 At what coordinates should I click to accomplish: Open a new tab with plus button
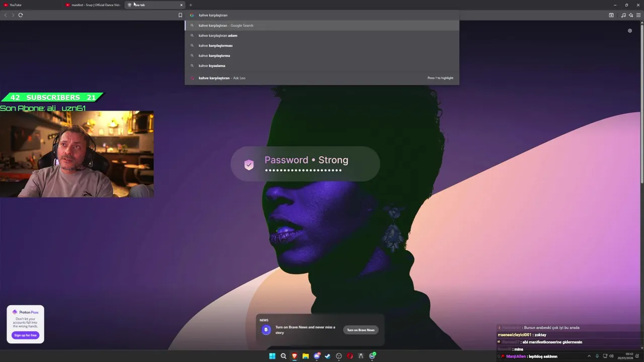(x=190, y=5)
